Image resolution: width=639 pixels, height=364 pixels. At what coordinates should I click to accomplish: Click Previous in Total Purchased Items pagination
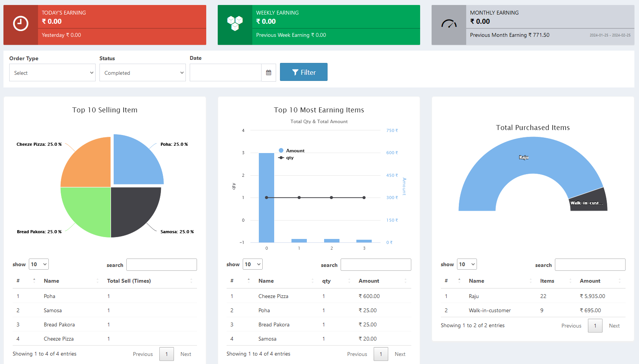(571, 326)
